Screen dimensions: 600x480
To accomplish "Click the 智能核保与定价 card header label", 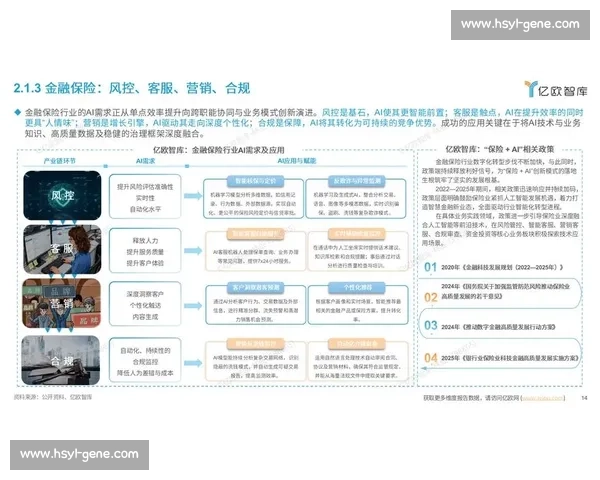I will [x=256, y=181].
